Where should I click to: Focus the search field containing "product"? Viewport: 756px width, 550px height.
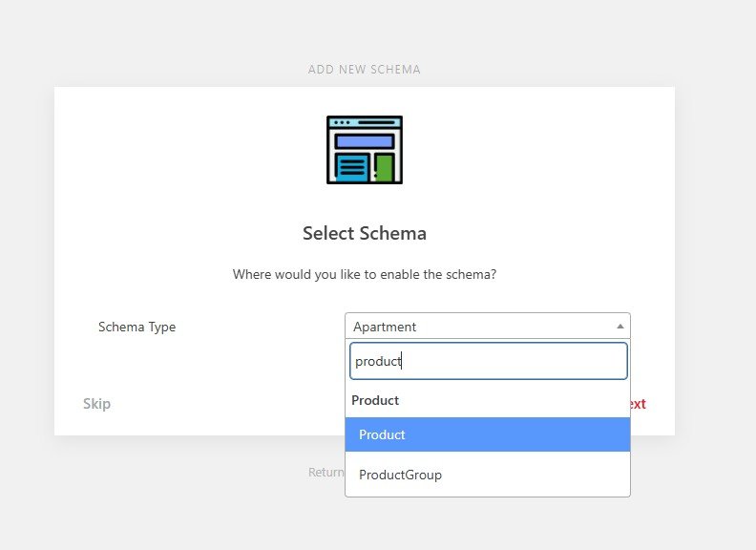tap(487, 362)
